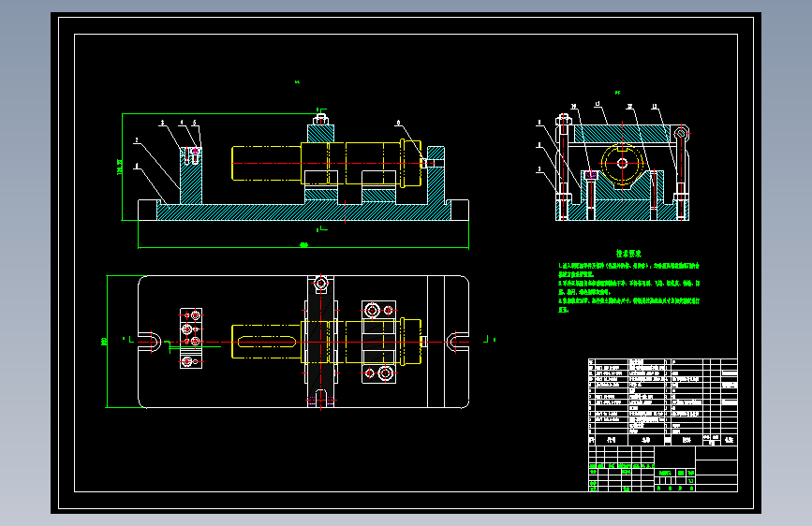Select balloon number 11 on side section view

(x=598, y=104)
